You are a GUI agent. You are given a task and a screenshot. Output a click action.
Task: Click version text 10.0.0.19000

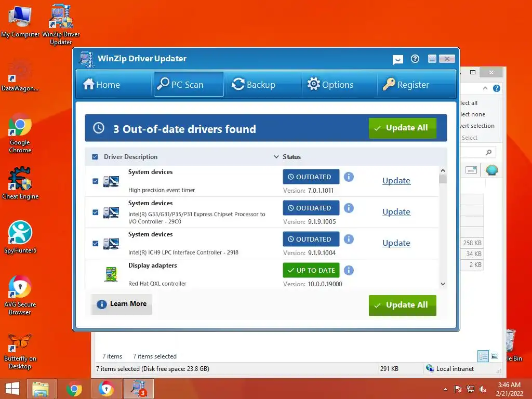(x=325, y=284)
